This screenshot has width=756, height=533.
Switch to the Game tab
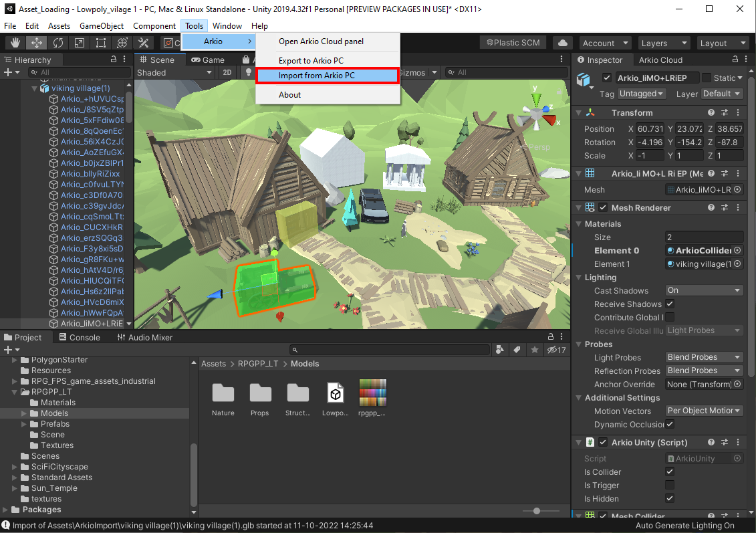click(x=208, y=60)
